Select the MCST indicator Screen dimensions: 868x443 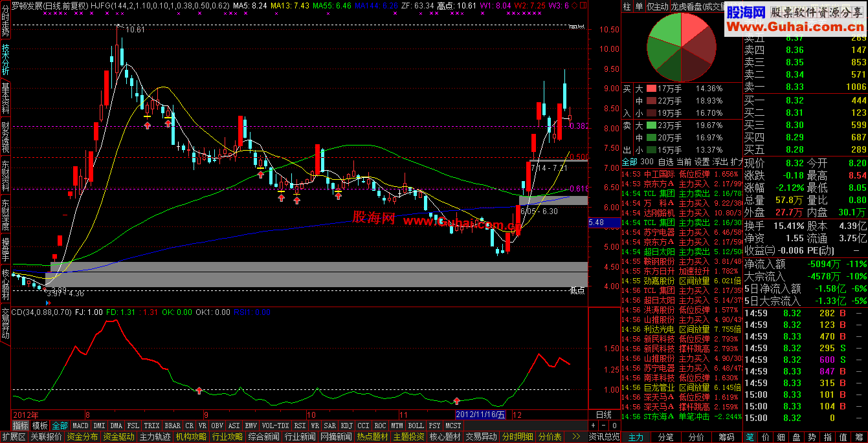pyautogui.click(x=454, y=426)
